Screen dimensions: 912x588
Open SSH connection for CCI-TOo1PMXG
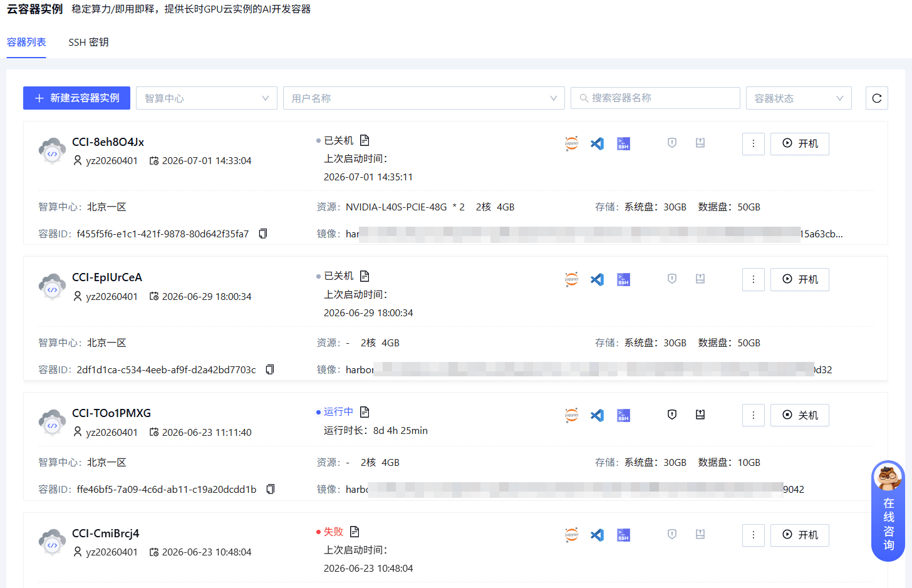[623, 415]
